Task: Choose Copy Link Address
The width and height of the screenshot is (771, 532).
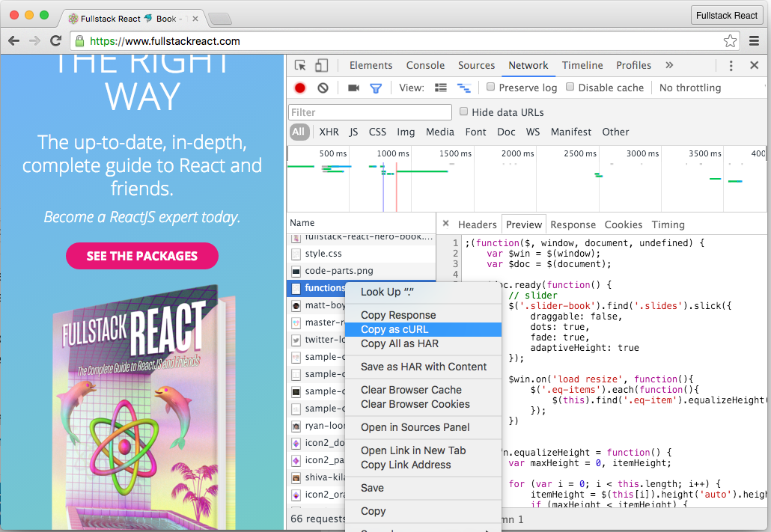Action: click(x=423, y=465)
